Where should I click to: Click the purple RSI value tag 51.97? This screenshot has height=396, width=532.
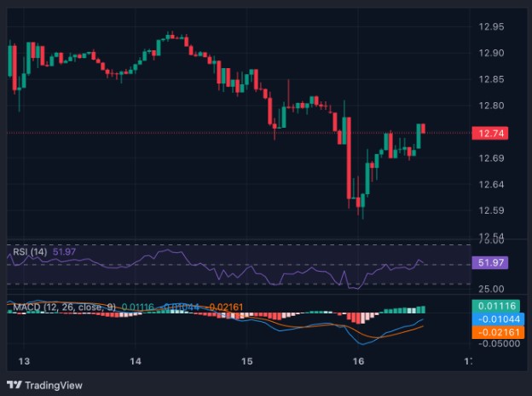point(490,262)
